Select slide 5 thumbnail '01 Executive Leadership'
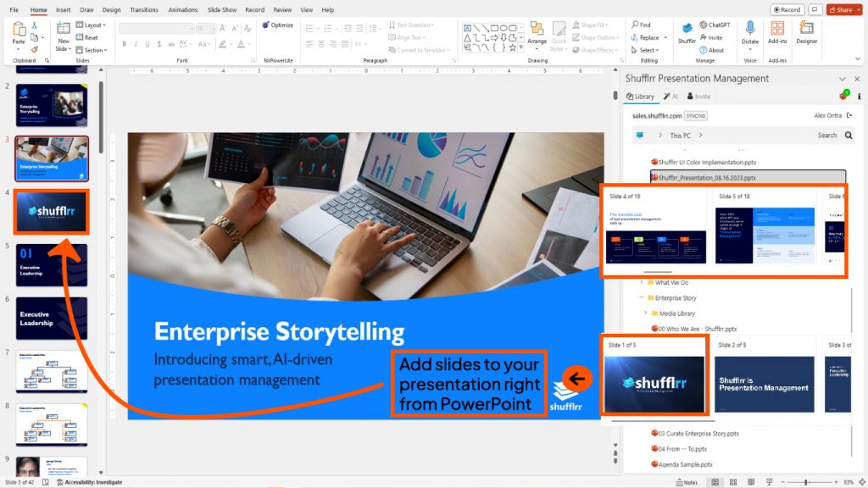868x488 pixels. (x=52, y=265)
